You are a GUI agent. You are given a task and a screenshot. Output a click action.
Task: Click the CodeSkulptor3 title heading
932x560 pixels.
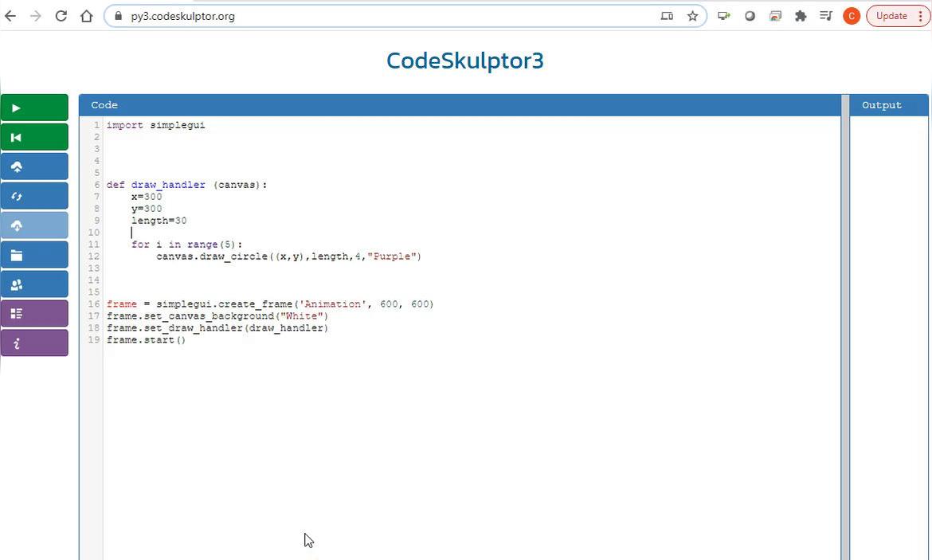[x=464, y=61]
